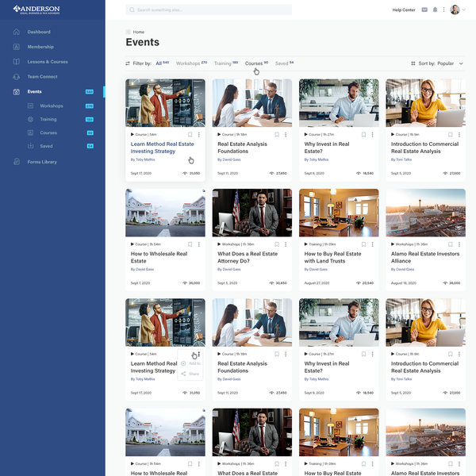Click the user profile avatar
This screenshot has width=476, height=476.
pos(455,10)
